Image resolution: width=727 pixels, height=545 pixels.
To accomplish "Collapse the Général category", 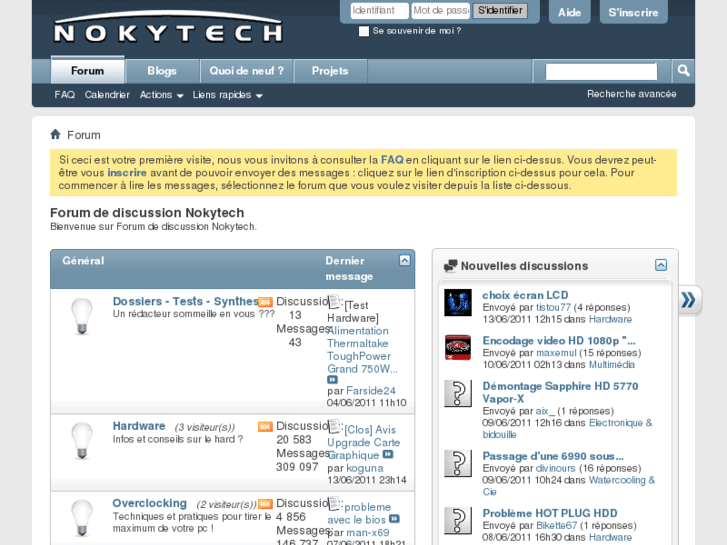I will (x=405, y=260).
